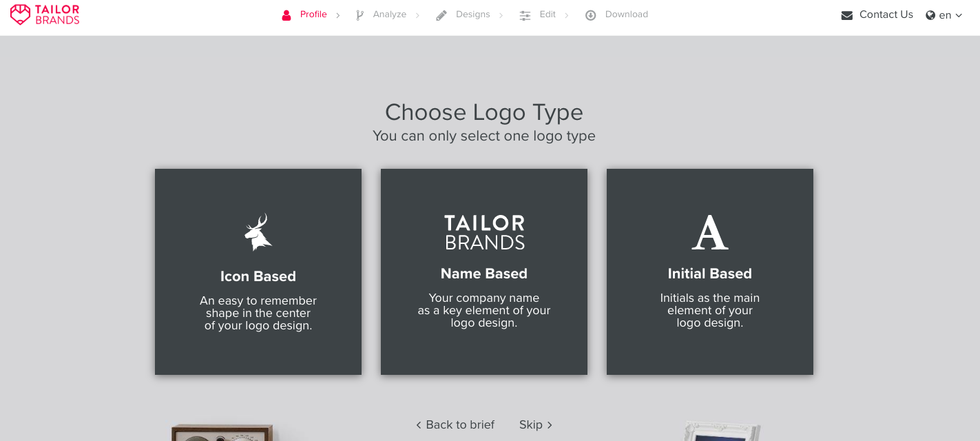Click the Contact Us envelope icon
Image resolution: width=980 pixels, height=441 pixels.
tap(847, 15)
